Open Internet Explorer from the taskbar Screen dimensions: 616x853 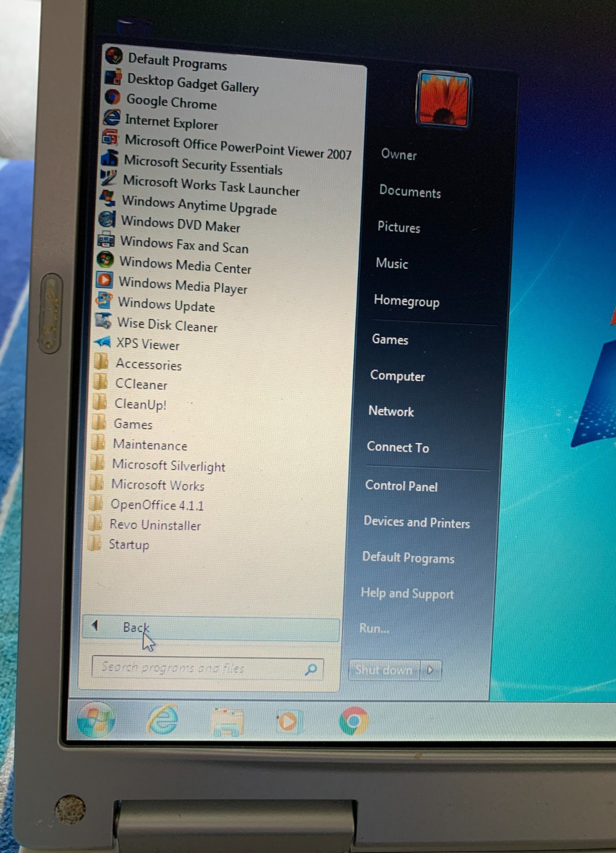pyautogui.click(x=163, y=720)
